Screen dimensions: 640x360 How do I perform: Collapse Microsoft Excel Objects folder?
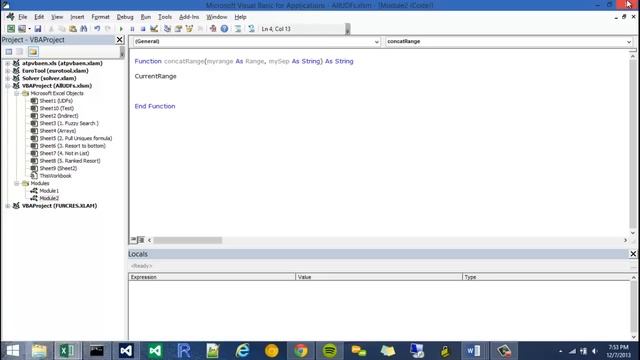click(17, 93)
